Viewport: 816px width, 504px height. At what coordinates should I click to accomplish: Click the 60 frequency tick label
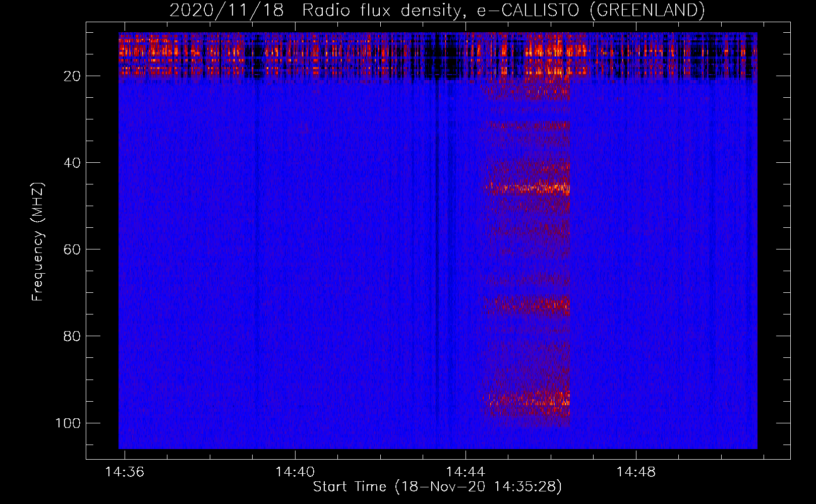tap(72, 249)
